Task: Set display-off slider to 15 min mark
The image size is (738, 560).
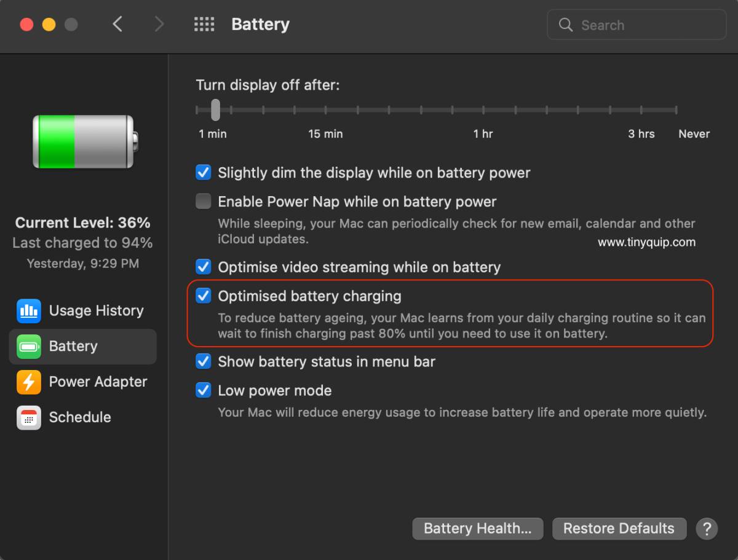Action: click(x=326, y=111)
